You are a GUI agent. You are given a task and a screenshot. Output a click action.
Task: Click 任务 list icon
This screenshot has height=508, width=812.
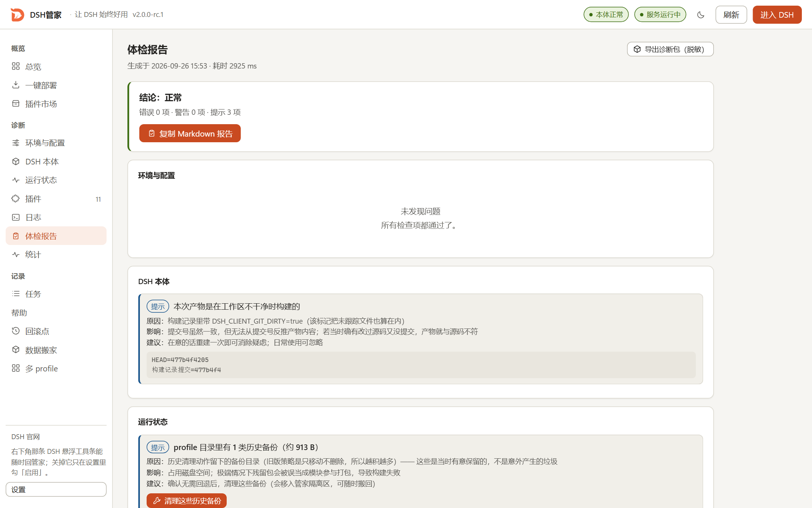pyautogui.click(x=16, y=294)
